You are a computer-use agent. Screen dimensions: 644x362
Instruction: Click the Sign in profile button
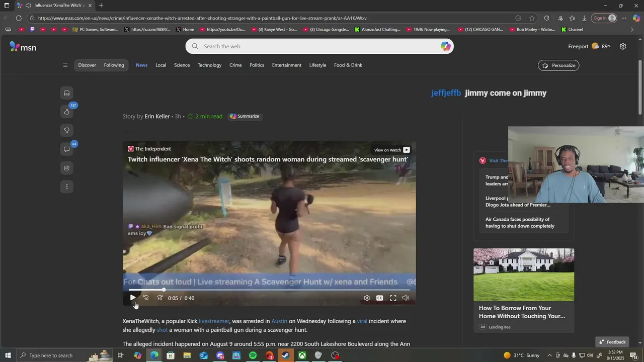(604, 18)
